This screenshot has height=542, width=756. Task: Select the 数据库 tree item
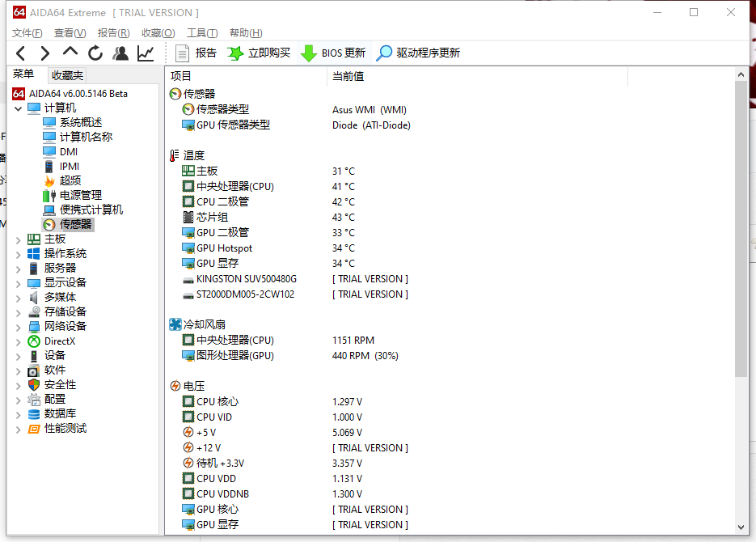pos(52,413)
